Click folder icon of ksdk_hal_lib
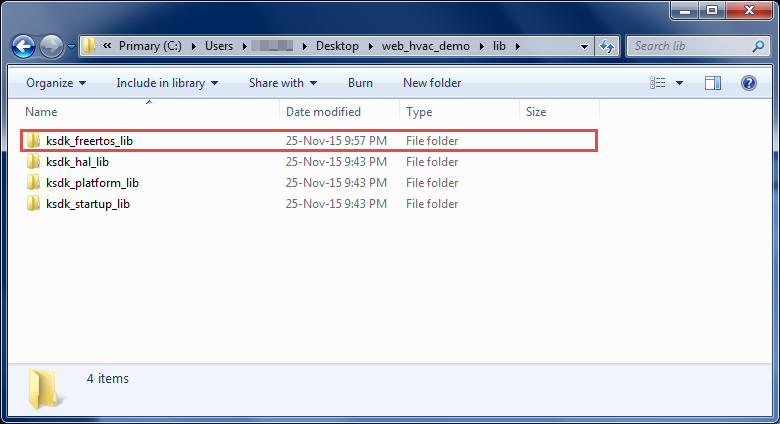This screenshot has height=424, width=780. (x=33, y=162)
